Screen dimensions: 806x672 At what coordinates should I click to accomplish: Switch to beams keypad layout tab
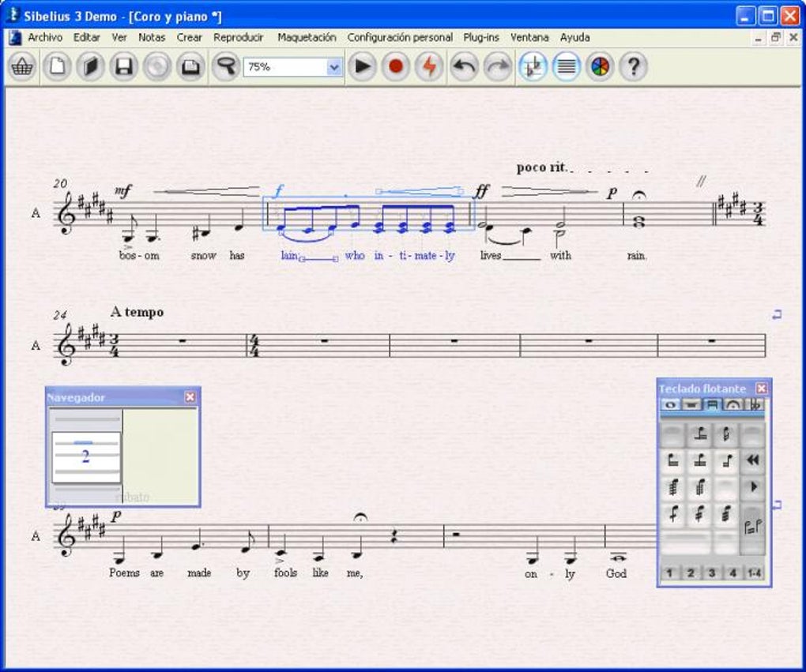click(x=713, y=405)
